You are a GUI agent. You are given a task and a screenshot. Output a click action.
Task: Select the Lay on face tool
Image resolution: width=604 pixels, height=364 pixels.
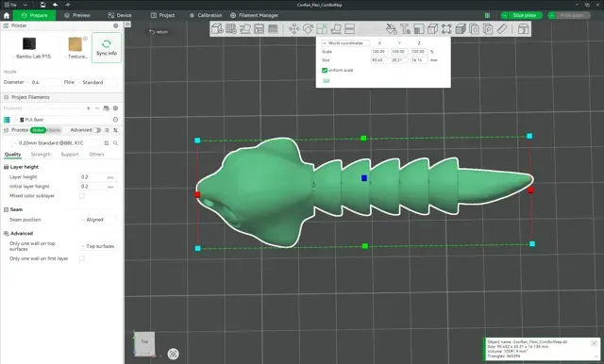[336, 29]
